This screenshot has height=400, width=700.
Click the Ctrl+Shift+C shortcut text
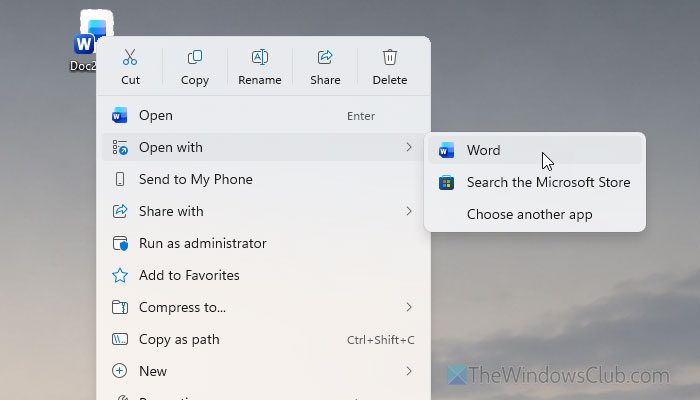coord(380,340)
